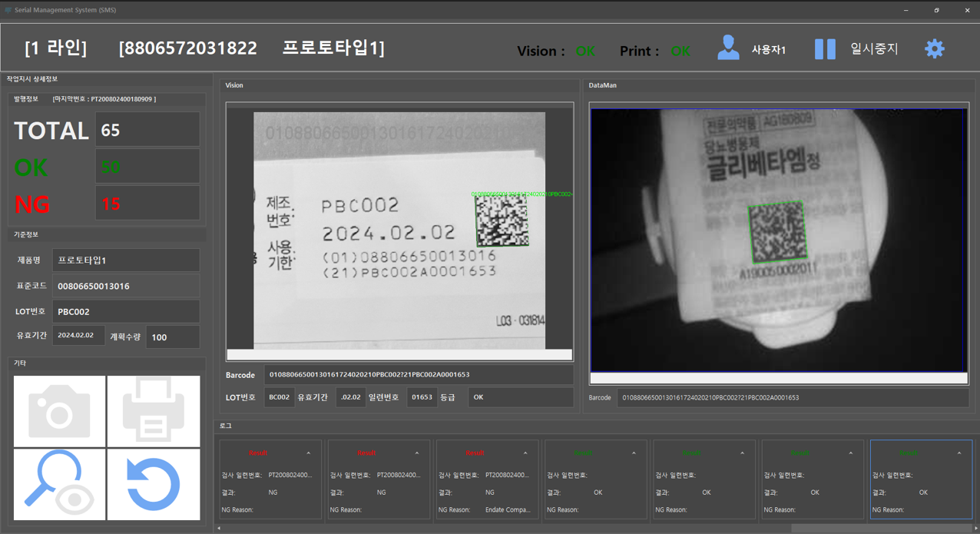Click the Vision 유효기간 field .02.02
The height and width of the screenshot is (534, 980).
351,397
